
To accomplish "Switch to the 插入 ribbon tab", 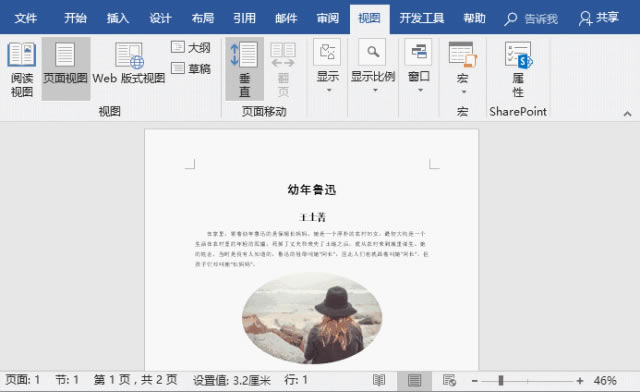I will pos(118,18).
